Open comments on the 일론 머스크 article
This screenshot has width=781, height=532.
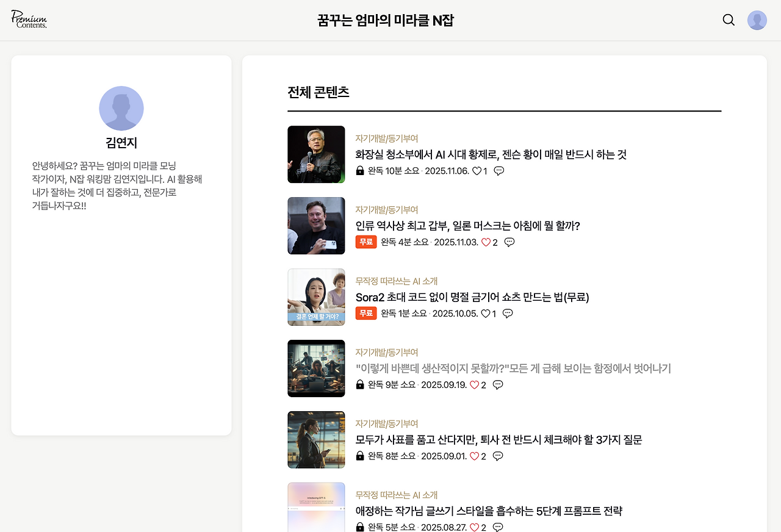point(509,242)
